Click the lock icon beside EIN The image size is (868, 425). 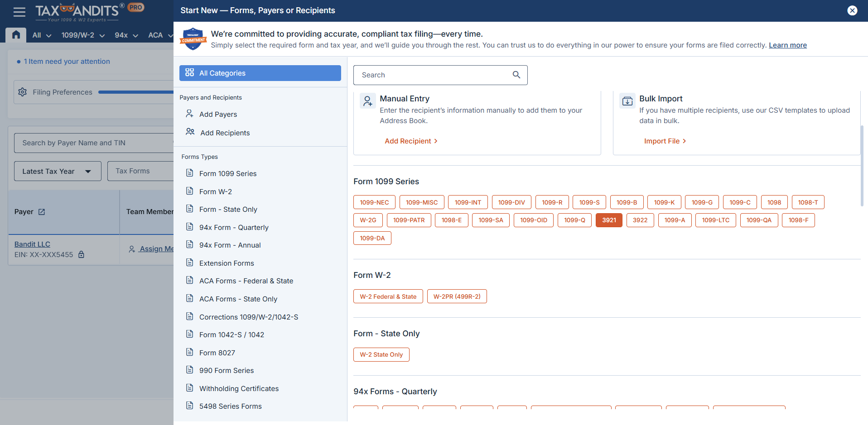point(82,254)
